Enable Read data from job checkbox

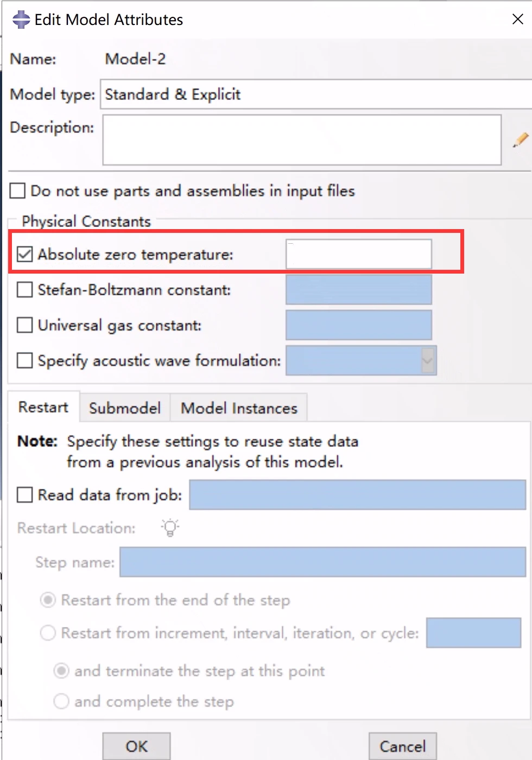25,495
